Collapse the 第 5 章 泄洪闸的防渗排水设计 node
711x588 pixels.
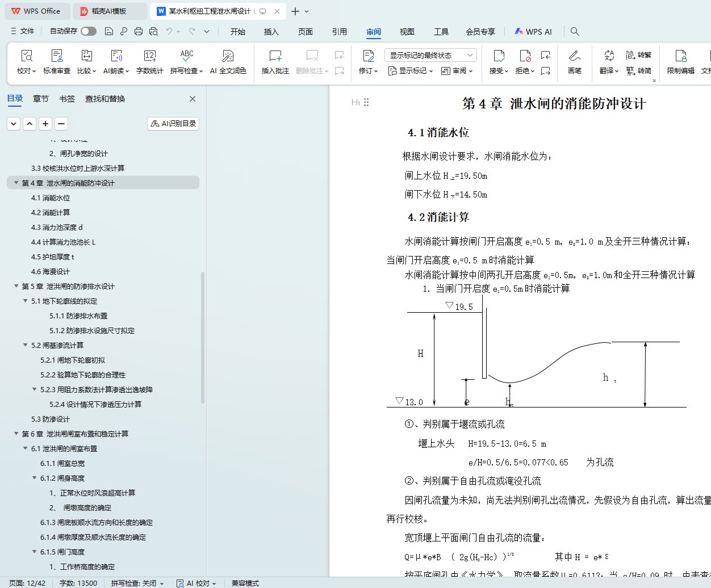16,287
